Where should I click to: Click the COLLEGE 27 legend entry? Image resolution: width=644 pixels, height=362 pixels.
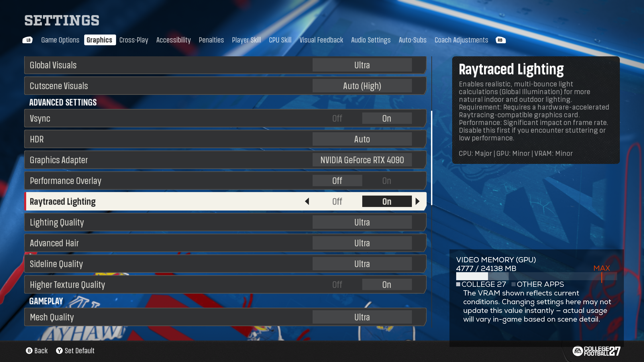click(481, 284)
